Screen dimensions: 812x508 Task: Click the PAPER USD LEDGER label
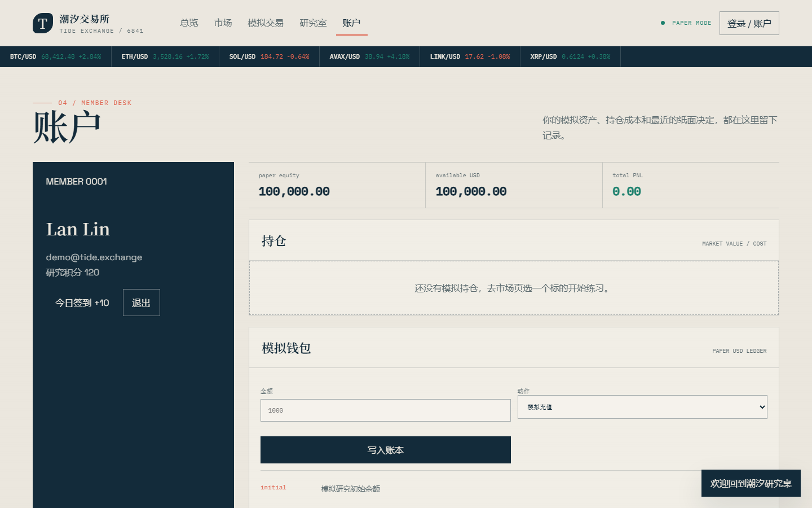739,351
